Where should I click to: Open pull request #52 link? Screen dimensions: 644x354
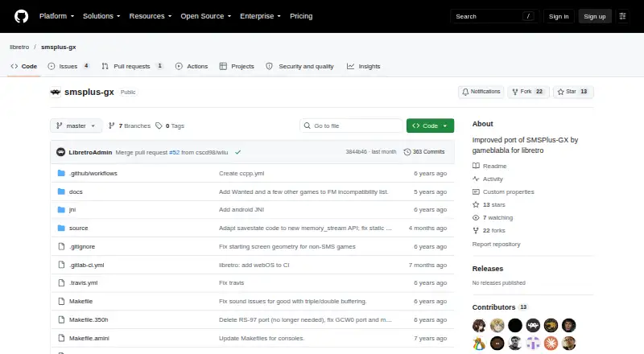point(174,152)
